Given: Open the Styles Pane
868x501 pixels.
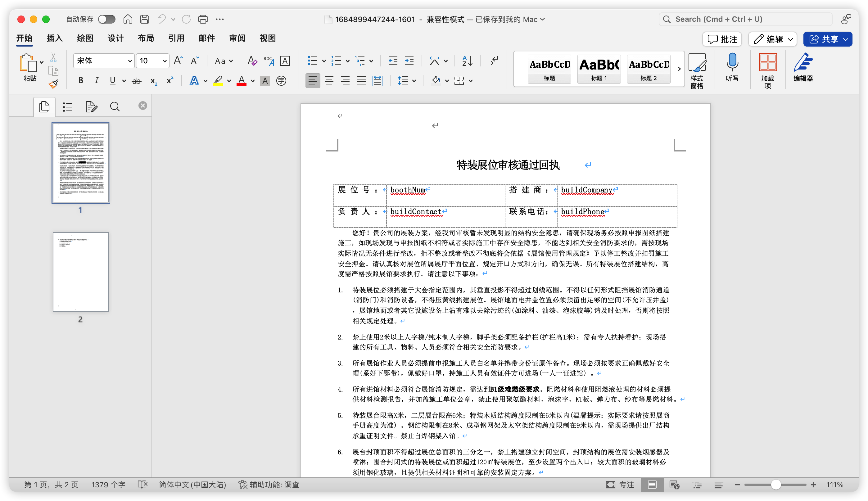Looking at the screenshot, I should [x=697, y=70].
